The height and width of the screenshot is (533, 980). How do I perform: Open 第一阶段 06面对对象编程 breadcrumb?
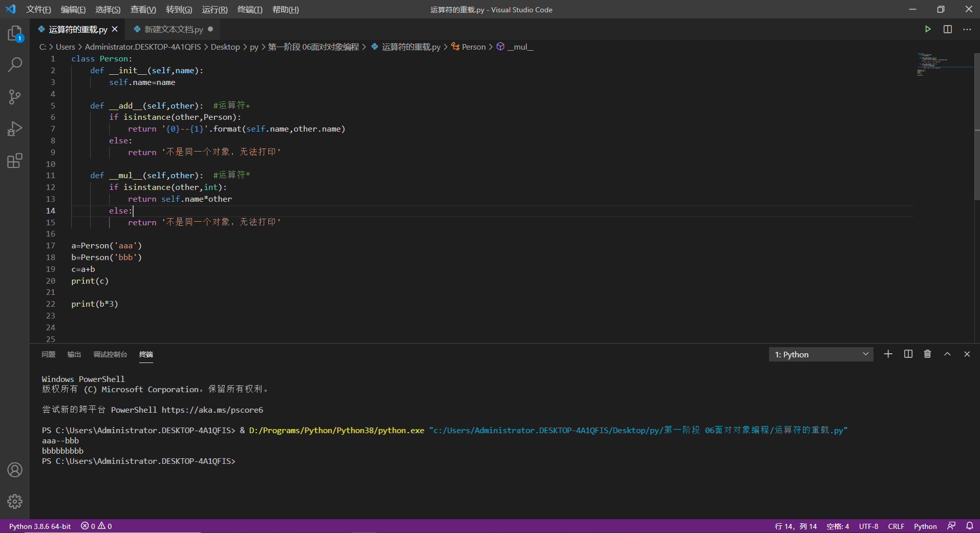point(313,47)
